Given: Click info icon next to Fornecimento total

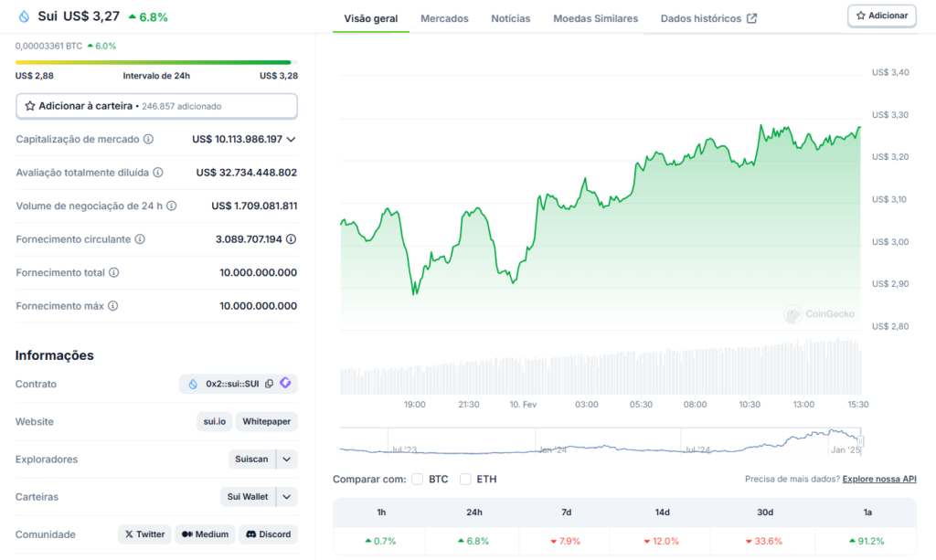Looking at the screenshot, I should (113, 272).
